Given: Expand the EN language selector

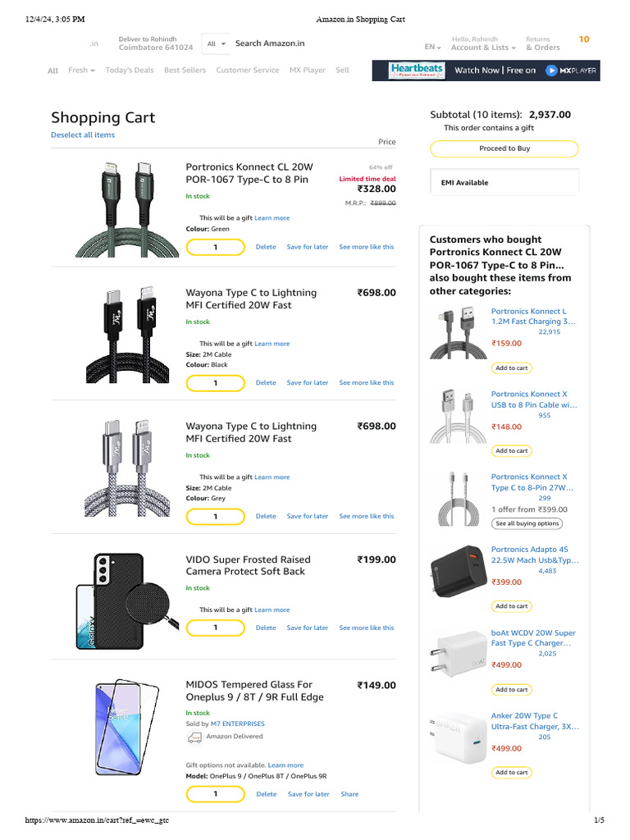Looking at the screenshot, I should tap(433, 47).
